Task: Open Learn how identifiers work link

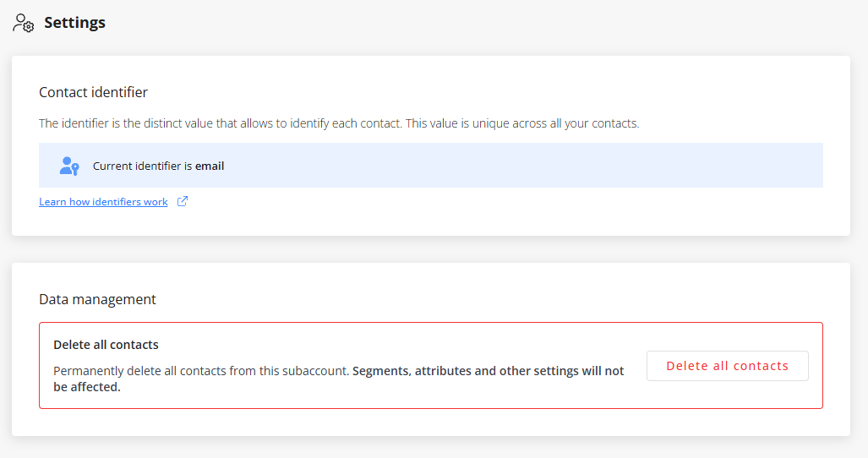Action: pos(103,202)
